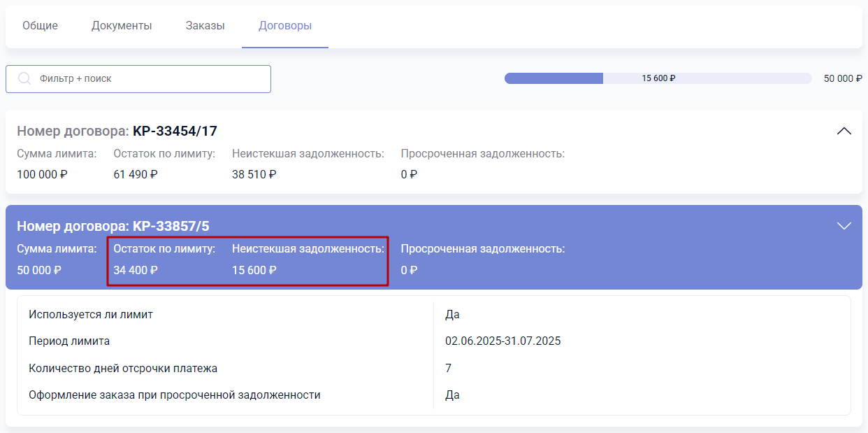Click the Период лимита row label

tap(69, 341)
